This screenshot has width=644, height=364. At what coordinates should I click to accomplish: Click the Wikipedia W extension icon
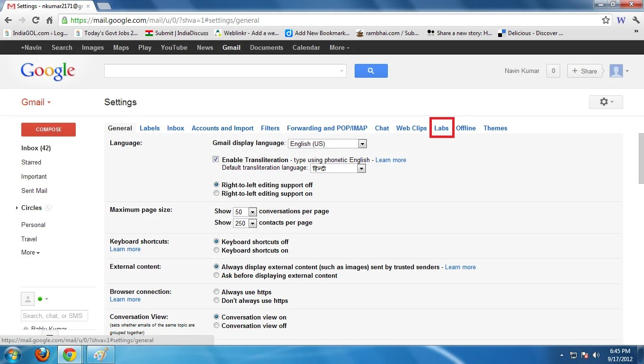click(621, 20)
